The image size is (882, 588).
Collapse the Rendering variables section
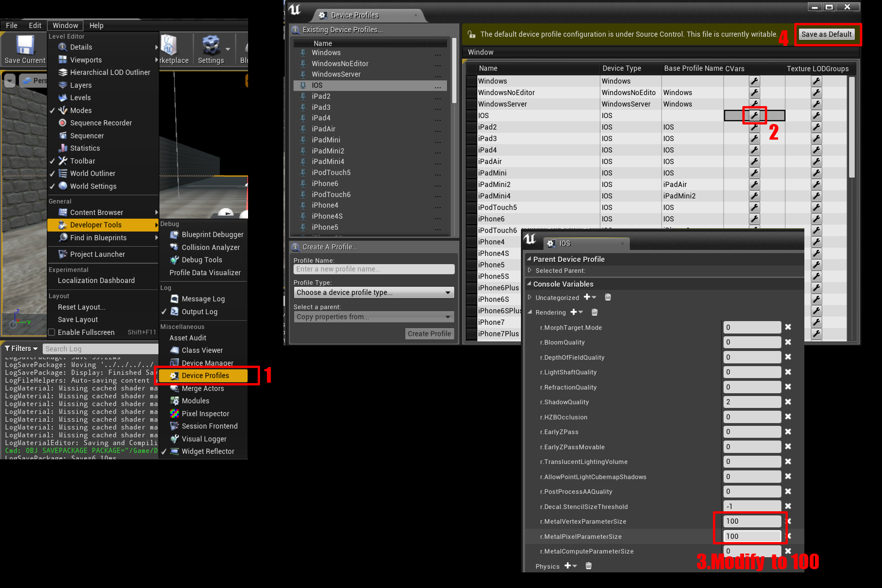click(530, 312)
